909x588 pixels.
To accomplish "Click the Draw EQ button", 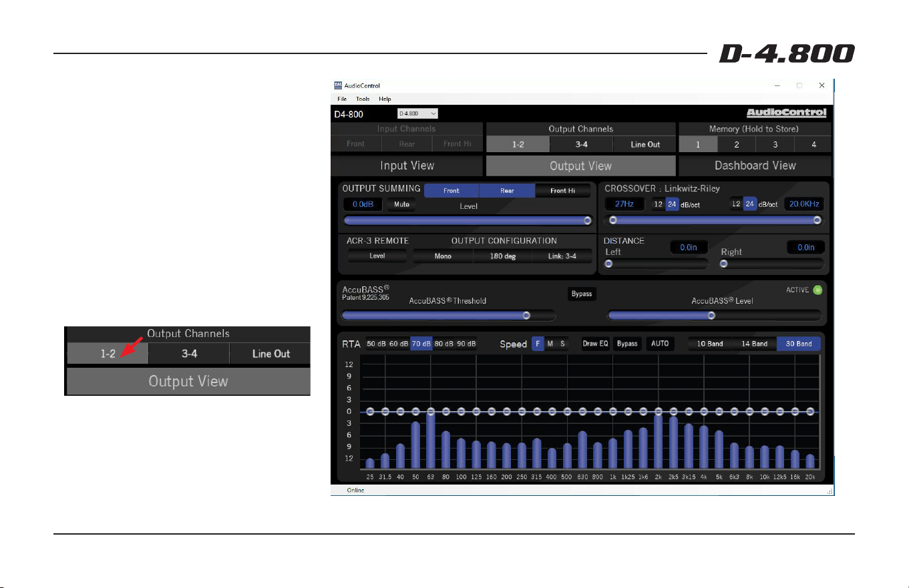I will click(x=594, y=344).
